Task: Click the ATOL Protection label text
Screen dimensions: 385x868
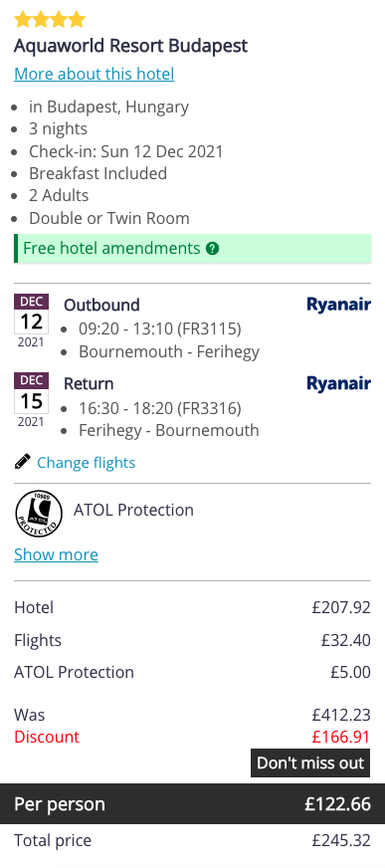Action: pyautogui.click(x=134, y=510)
